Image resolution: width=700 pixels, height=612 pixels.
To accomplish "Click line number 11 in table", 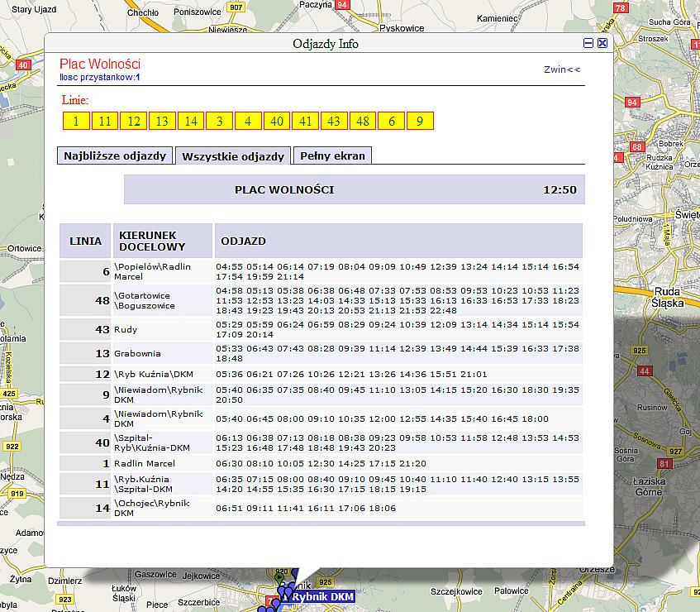I will 102,484.
